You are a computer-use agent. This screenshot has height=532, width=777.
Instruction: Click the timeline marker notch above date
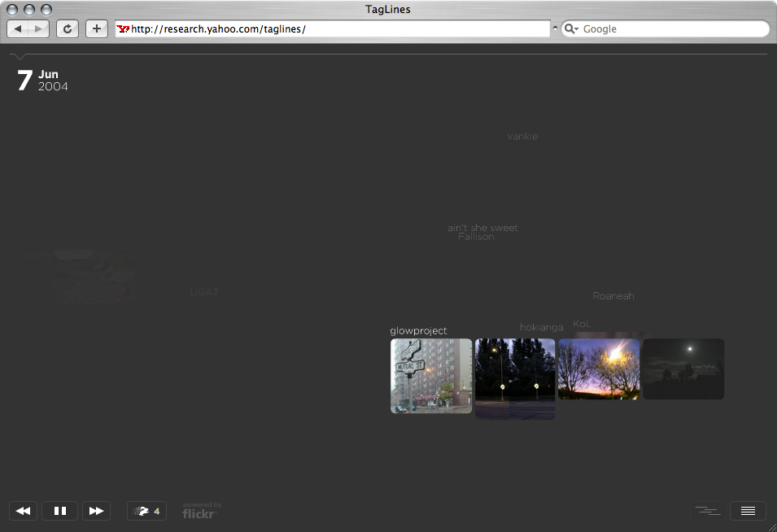(20, 57)
